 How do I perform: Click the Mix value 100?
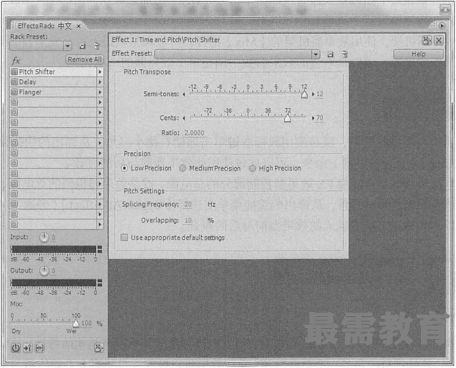point(86,323)
